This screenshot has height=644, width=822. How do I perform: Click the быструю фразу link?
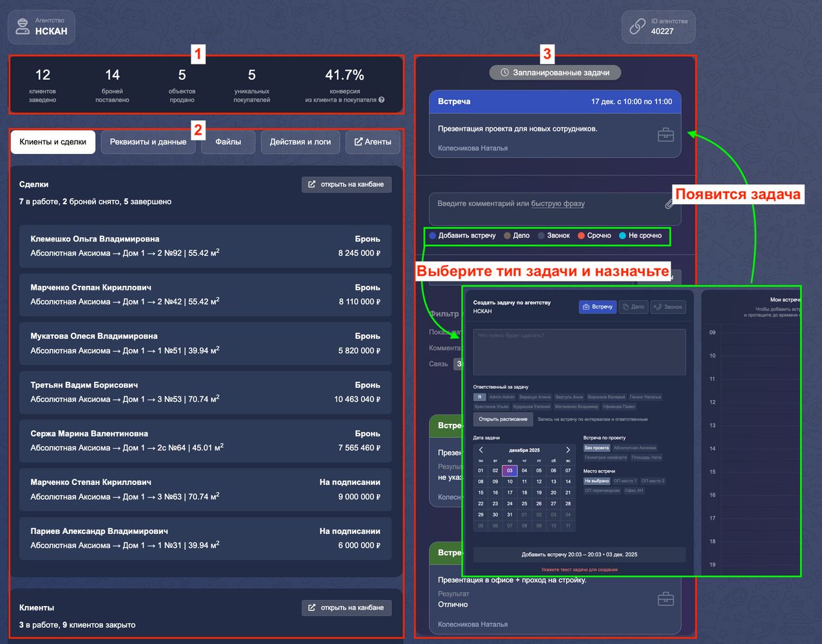[558, 204]
